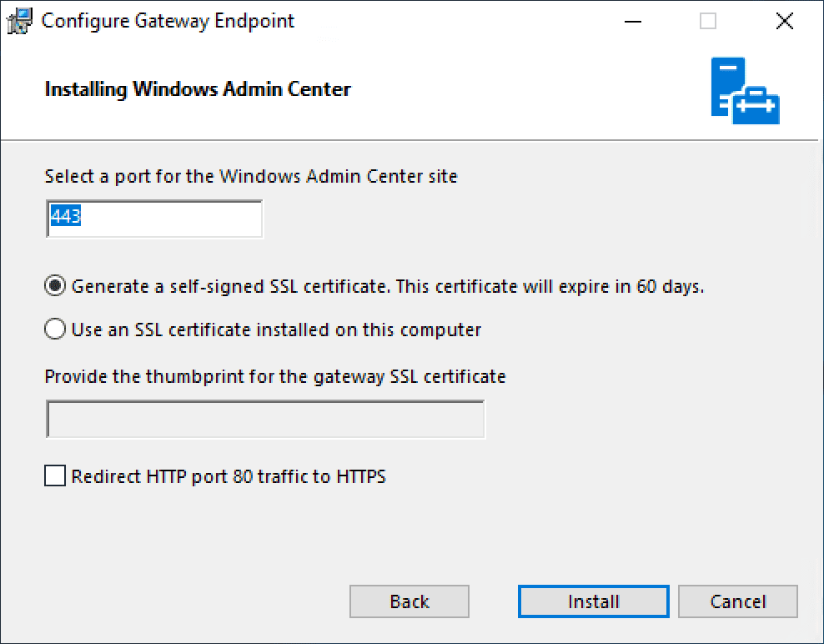Click the "Provide the thumbprint" label text
This screenshot has width=824, height=644.
[x=275, y=376]
